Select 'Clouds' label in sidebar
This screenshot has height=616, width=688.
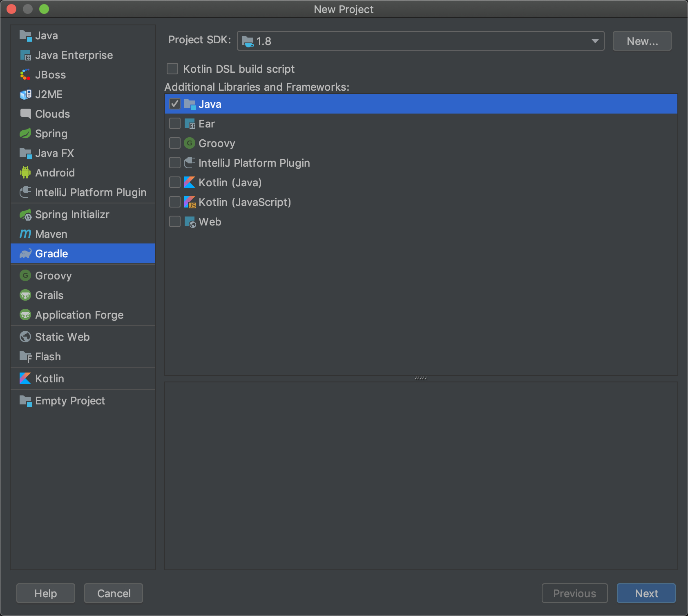pos(52,114)
